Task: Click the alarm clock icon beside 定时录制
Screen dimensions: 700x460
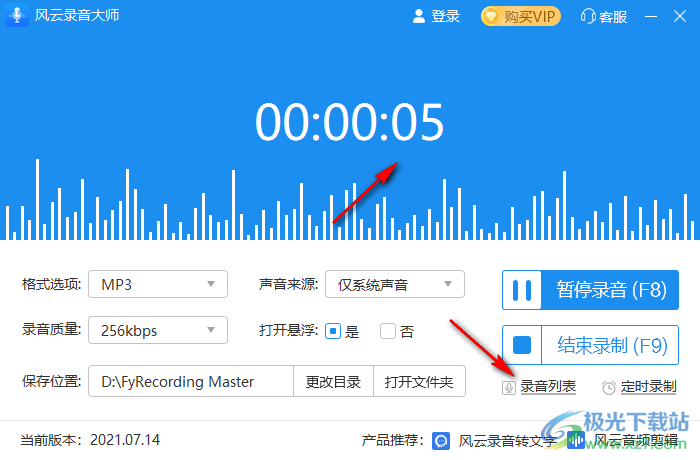Action: 608,388
